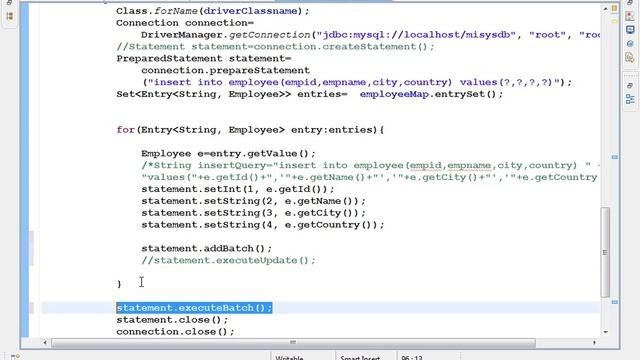Click the statement.setInt(1, e.getId()) line
The height and width of the screenshot is (360, 640).
[238, 189]
